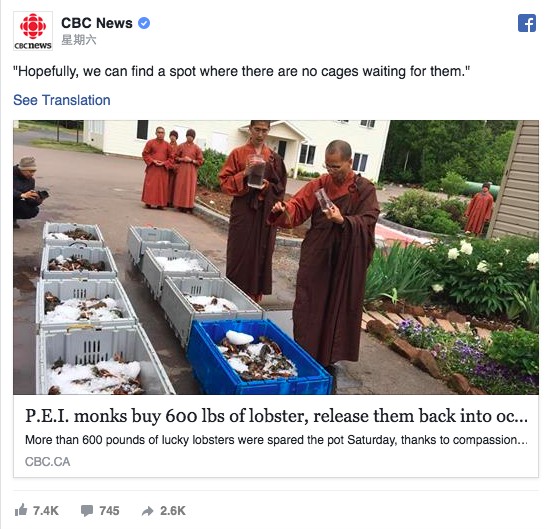Image resolution: width=547 pixels, height=529 pixels.
Task: Click the share arrow icon
Action: [x=148, y=511]
